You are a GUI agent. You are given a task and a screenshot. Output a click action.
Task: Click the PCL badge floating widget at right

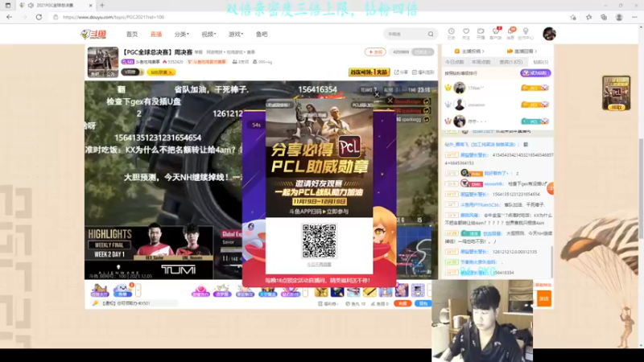[x=616, y=93]
